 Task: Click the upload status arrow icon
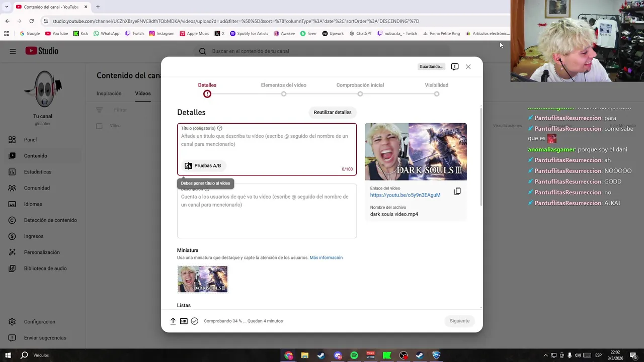click(173, 321)
